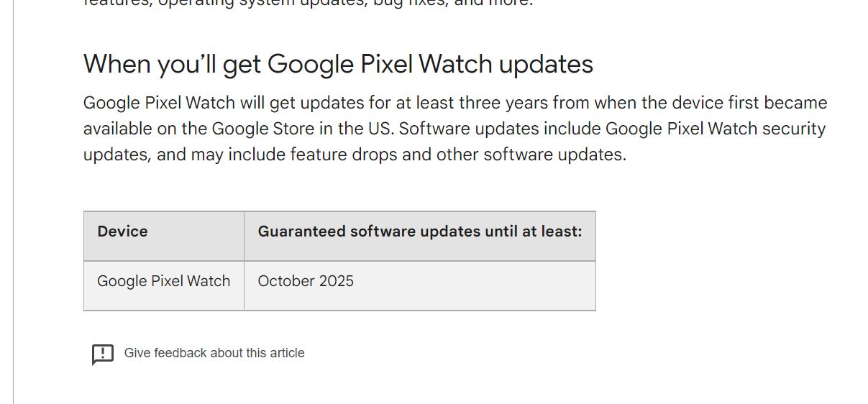868x404 pixels.
Task: Open Give feedback about this article link
Action: [214, 353]
